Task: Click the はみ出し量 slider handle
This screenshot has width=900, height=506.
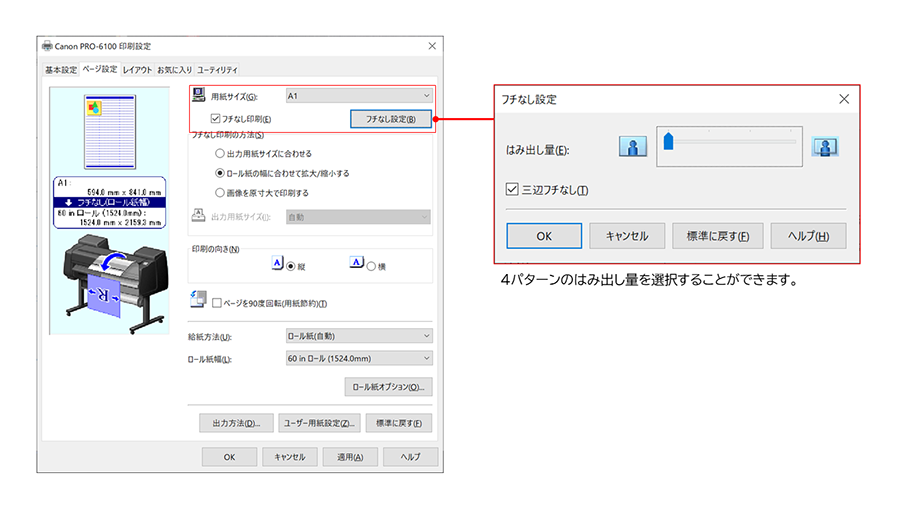Action: 668,142
